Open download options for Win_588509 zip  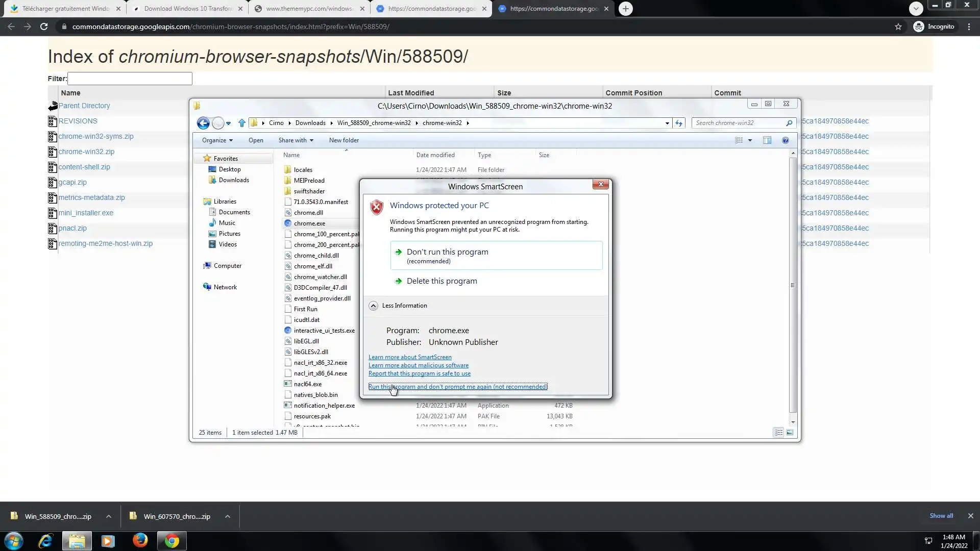pos(109,516)
